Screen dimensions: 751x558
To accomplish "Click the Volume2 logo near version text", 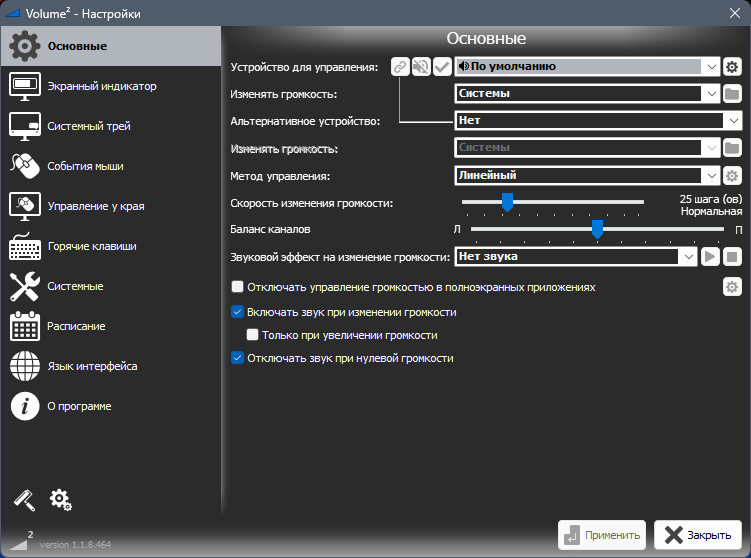I will (x=21, y=540).
